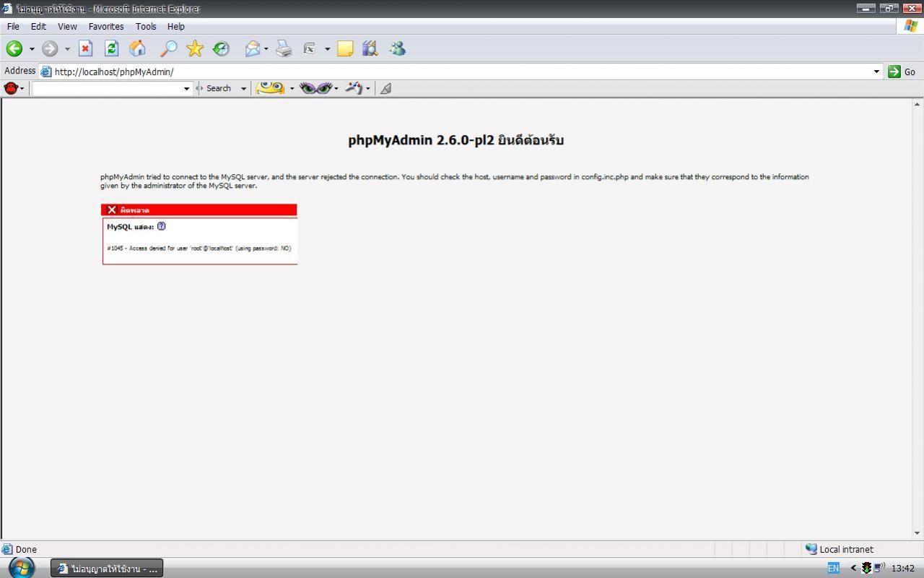
Task: Open the toolbar search box dropdown
Action: coord(186,89)
